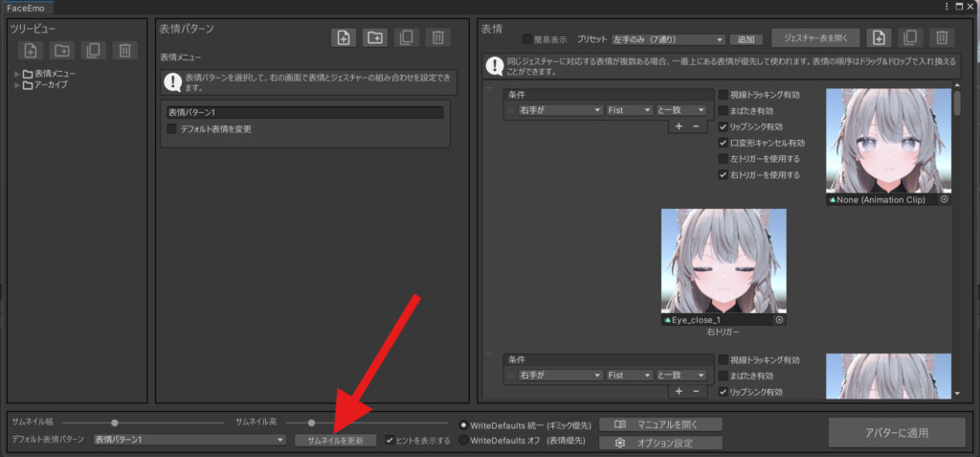Add a new item in the Tree View panel
This screenshot has width=980, height=457.
[x=31, y=50]
